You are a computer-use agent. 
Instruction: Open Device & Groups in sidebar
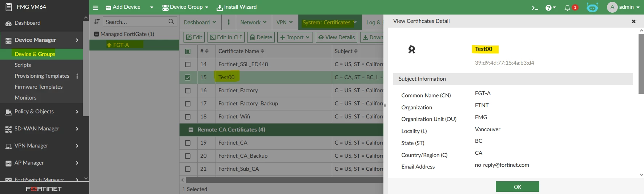tap(35, 54)
